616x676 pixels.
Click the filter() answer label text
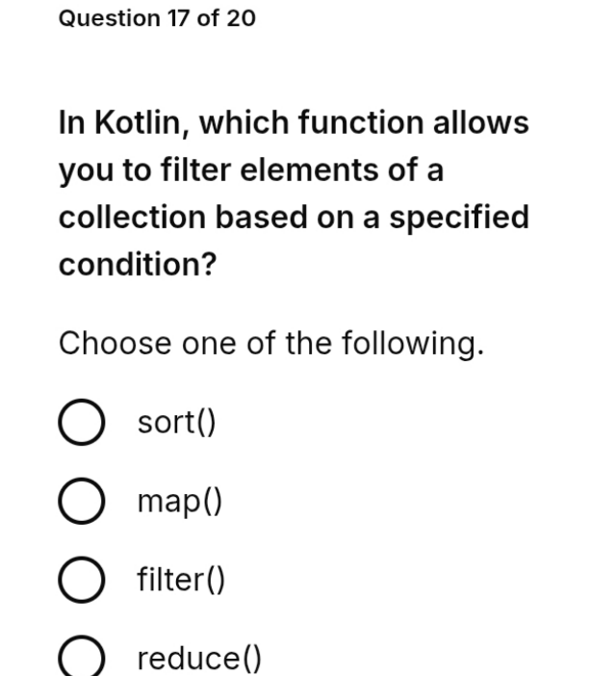click(181, 580)
